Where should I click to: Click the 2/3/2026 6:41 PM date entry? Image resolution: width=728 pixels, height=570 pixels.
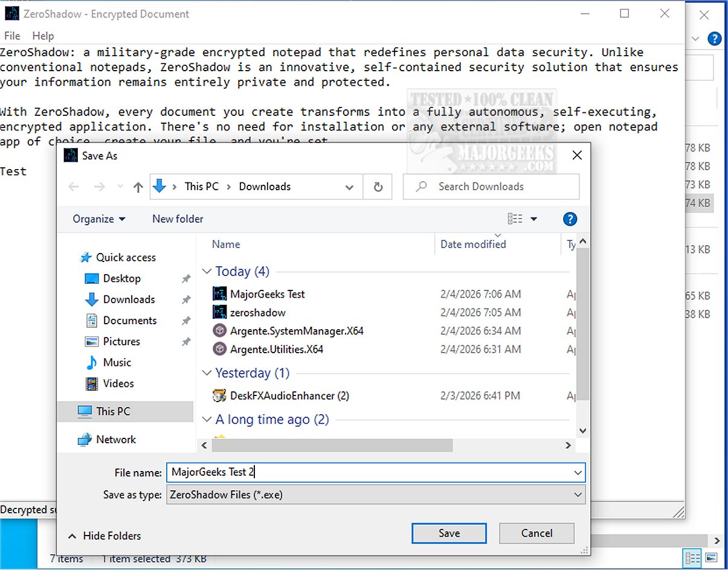click(480, 396)
